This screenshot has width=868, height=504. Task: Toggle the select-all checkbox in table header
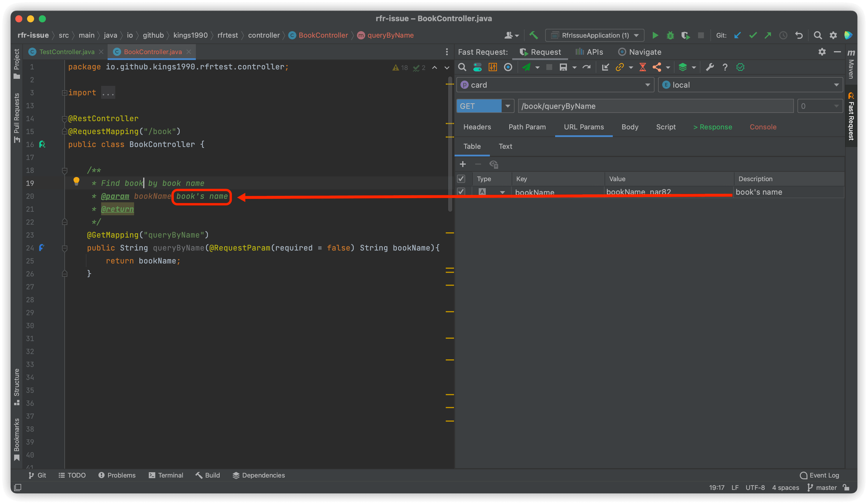pos(461,179)
